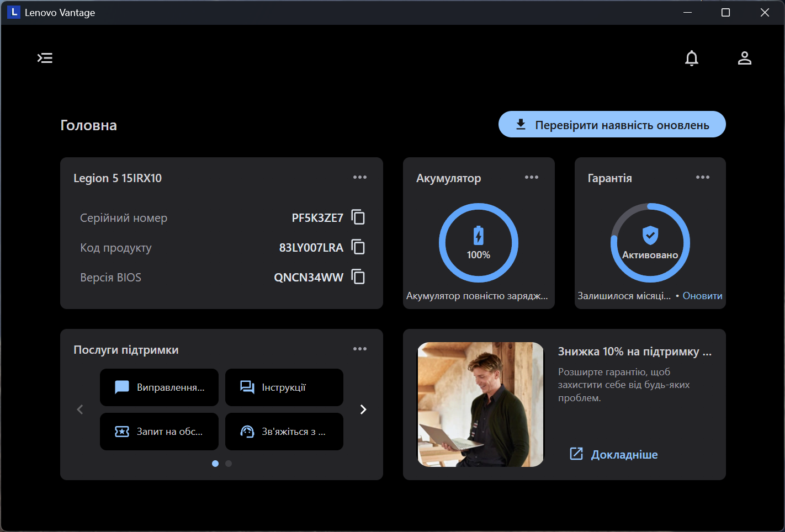Open Зв'яжіться з ... contact option
This screenshot has width=785, height=532.
click(x=284, y=432)
